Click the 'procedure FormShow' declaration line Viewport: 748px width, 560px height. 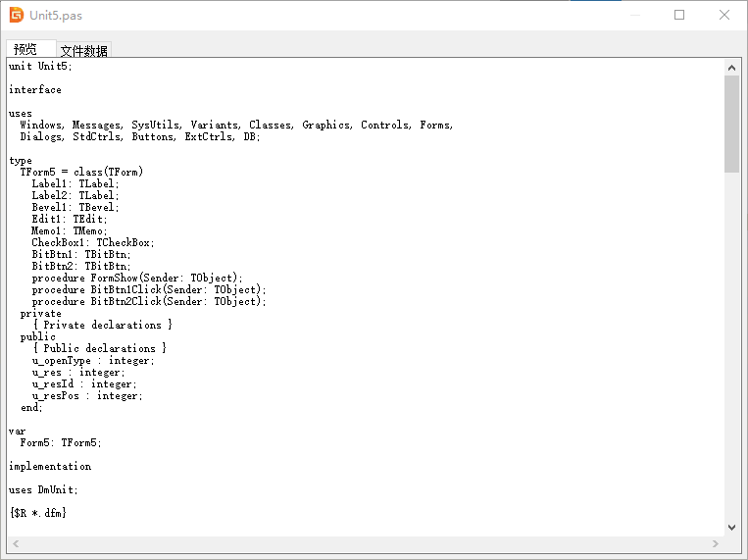point(137,278)
